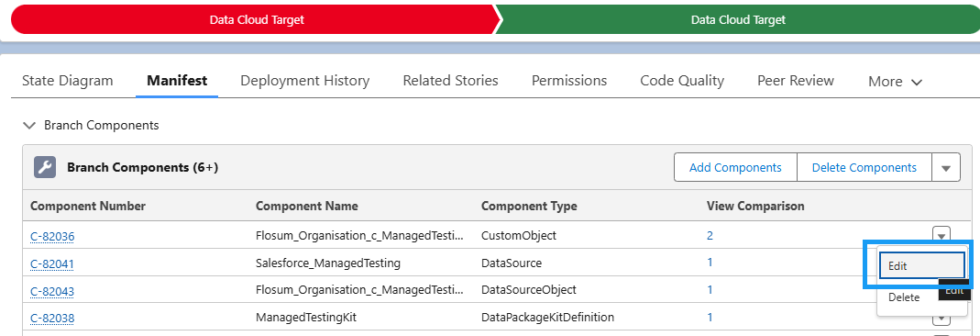
Task: Open row actions dropdown for C-82038
Action: 941,319
